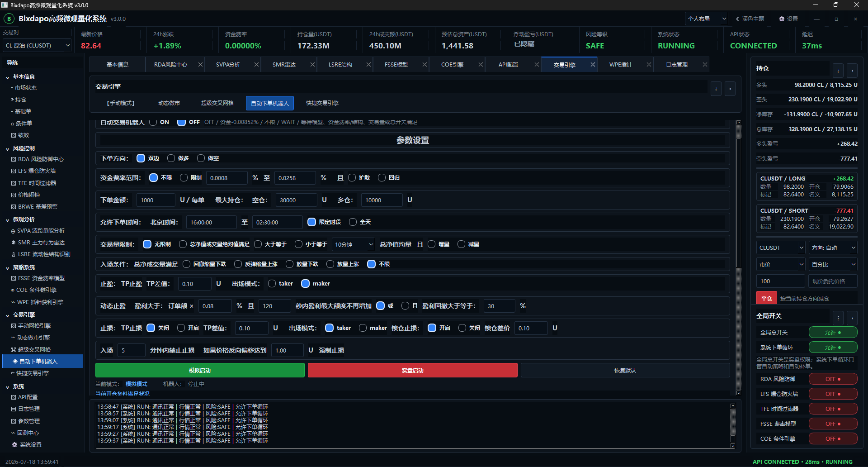Open 系统设置 gear item in sidebar
The height and width of the screenshot is (467, 868).
27,445
